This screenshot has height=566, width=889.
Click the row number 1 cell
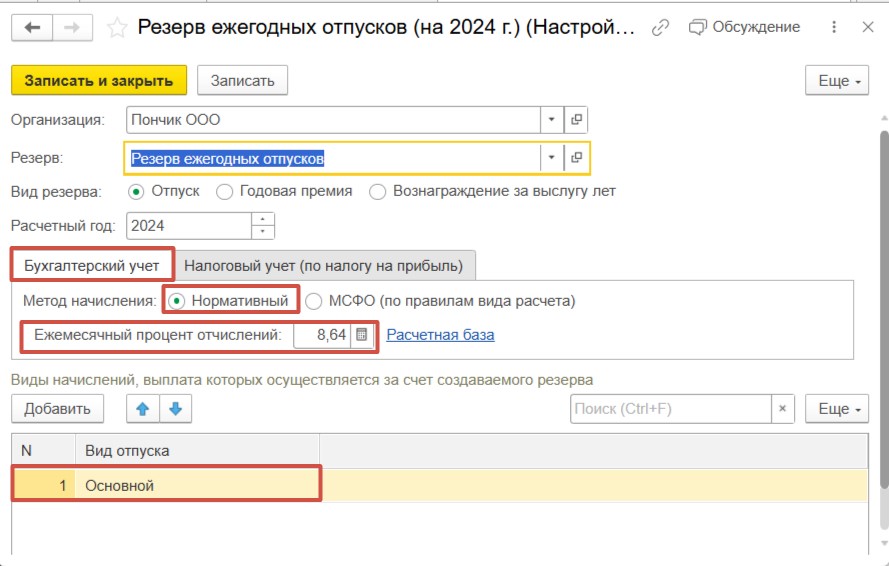[x=44, y=485]
